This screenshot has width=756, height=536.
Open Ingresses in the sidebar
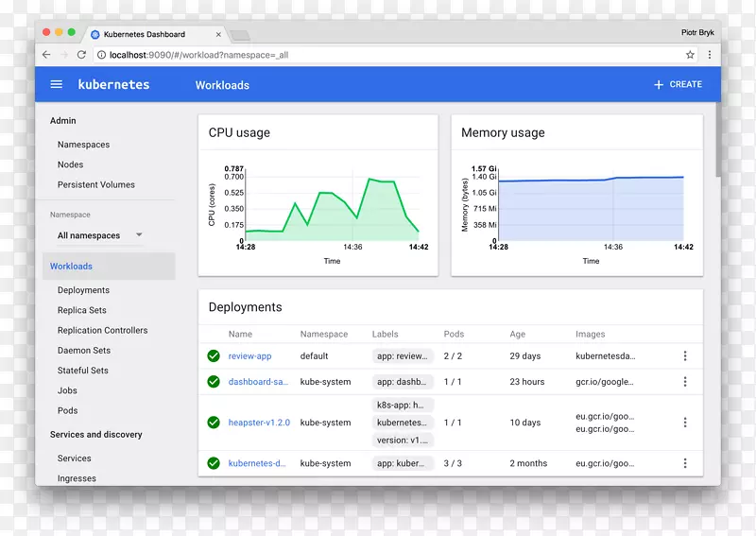pos(77,478)
